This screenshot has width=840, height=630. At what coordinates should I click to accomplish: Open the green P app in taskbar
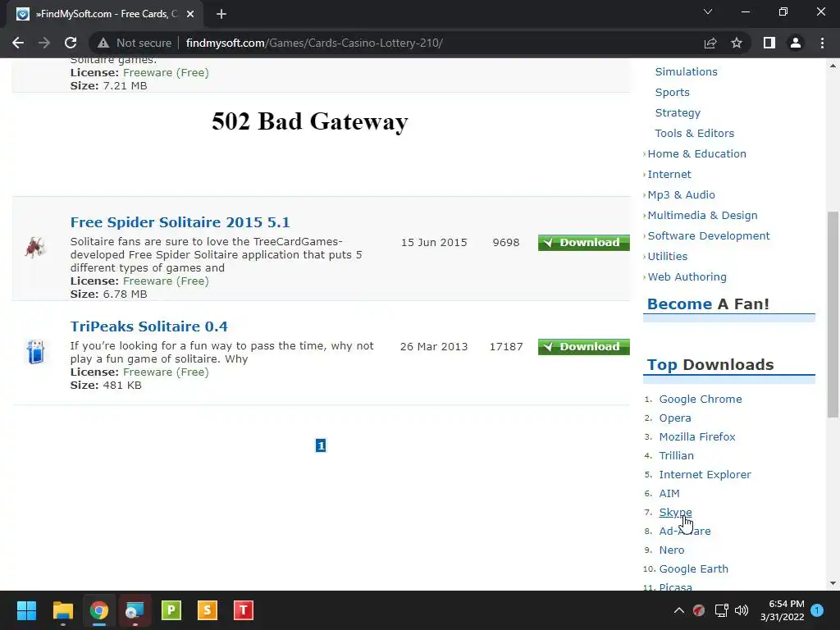click(x=171, y=610)
